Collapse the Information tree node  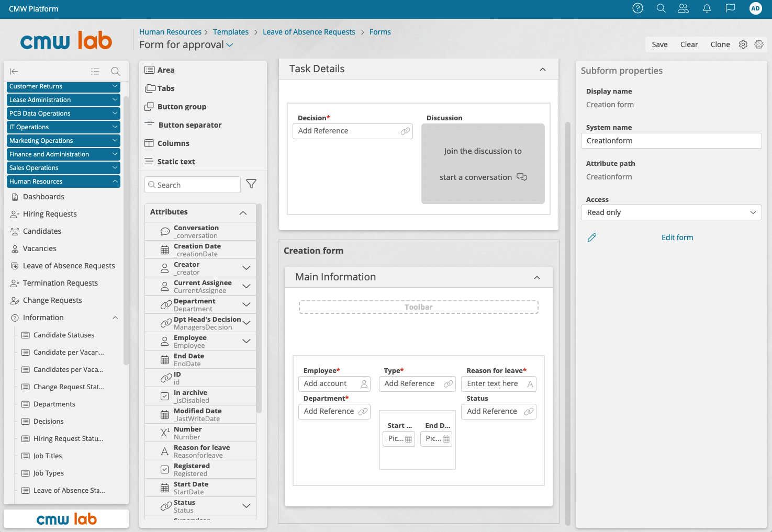pos(115,318)
